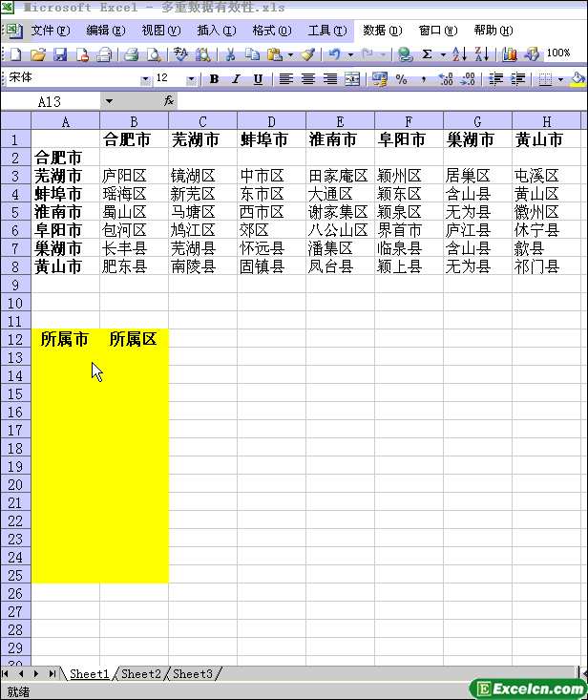Sort ascending A to Z
Viewport: 588px width, 700px height.
[x=459, y=54]
